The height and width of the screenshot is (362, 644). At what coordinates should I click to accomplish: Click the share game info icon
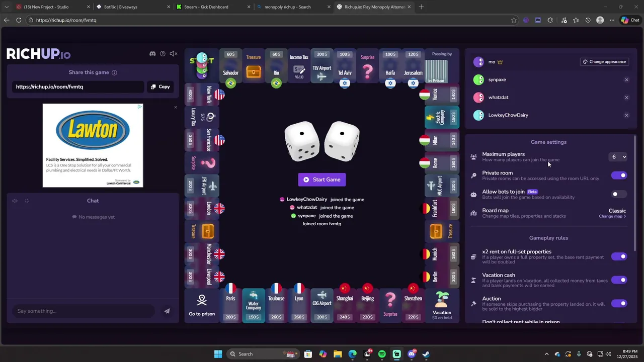coord(114,72)
